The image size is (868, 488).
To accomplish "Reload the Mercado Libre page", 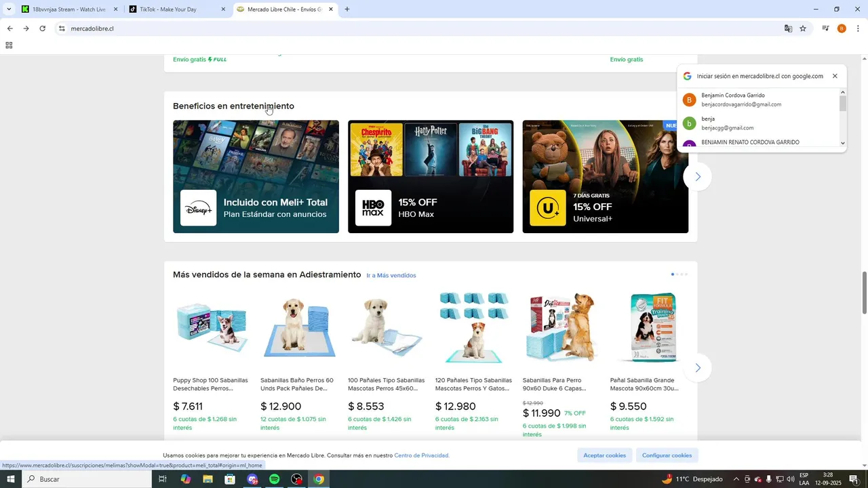I will [x=42, y=28].
